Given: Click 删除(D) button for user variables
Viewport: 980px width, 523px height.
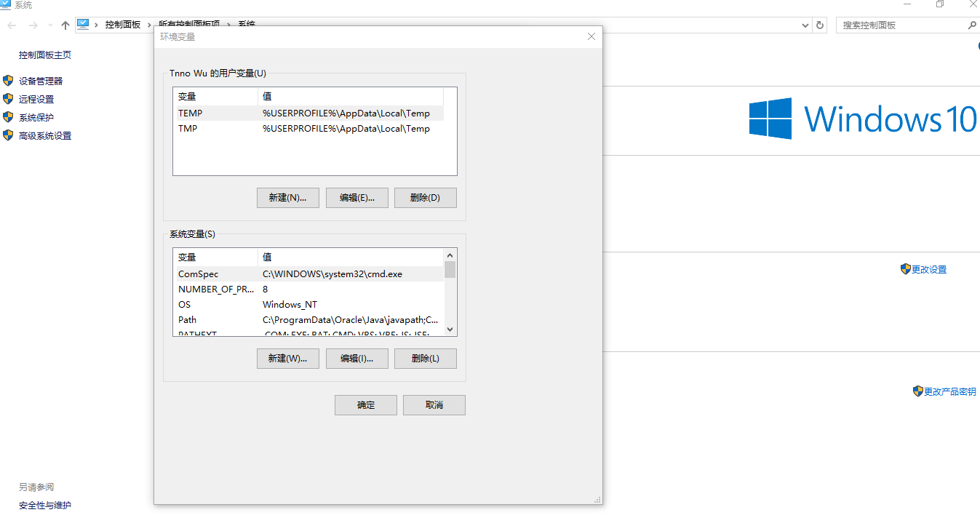Looking at the screenshot, I should point(426,198).
